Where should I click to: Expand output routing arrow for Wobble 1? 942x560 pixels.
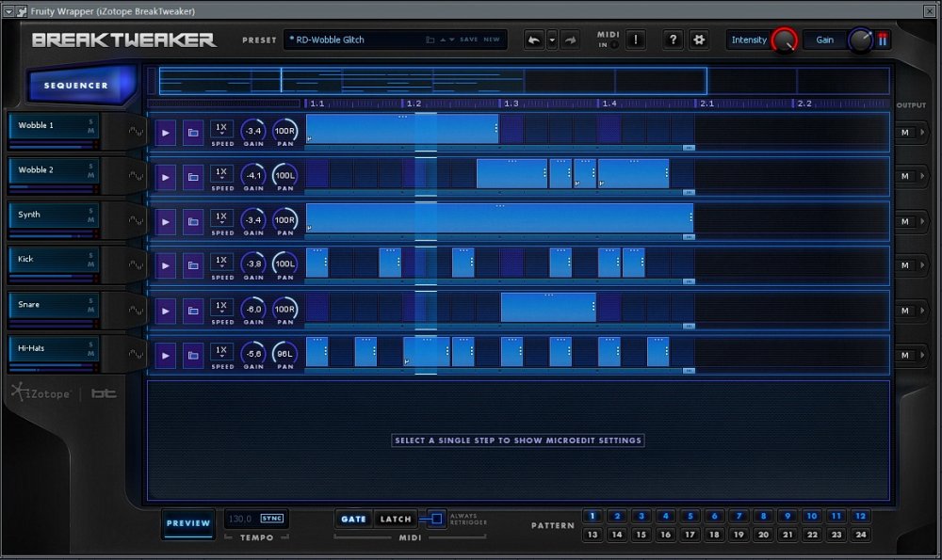coord(922,133)
